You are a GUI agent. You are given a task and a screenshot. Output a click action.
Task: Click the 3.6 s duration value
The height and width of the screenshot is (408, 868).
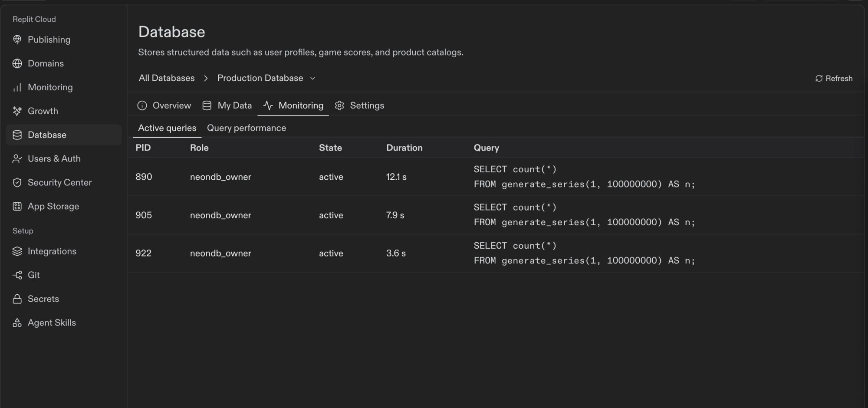[396, 253]
